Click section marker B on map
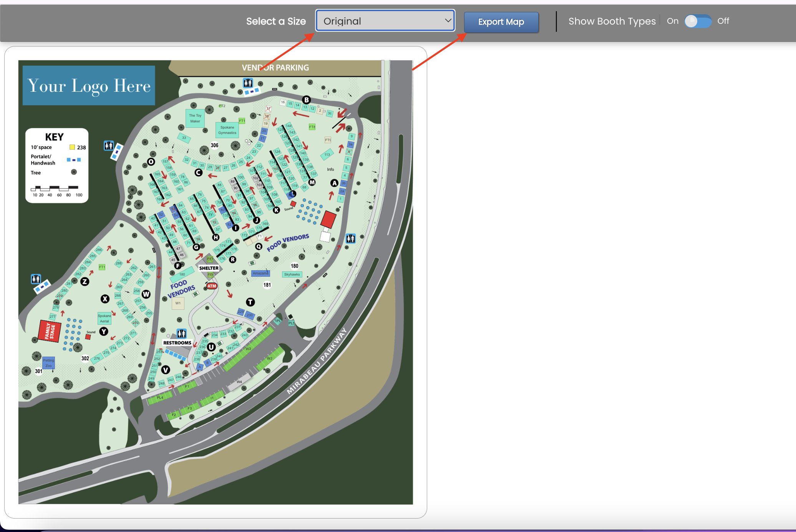The height and width of the screenshot is (532, 796). (x=306, y=100)
